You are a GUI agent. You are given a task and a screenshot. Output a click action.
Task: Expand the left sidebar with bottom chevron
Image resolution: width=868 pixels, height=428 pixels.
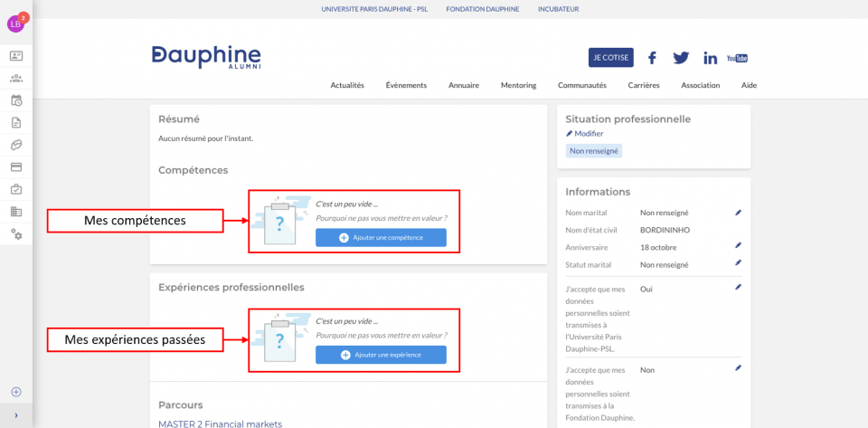[x=16, y=415]
